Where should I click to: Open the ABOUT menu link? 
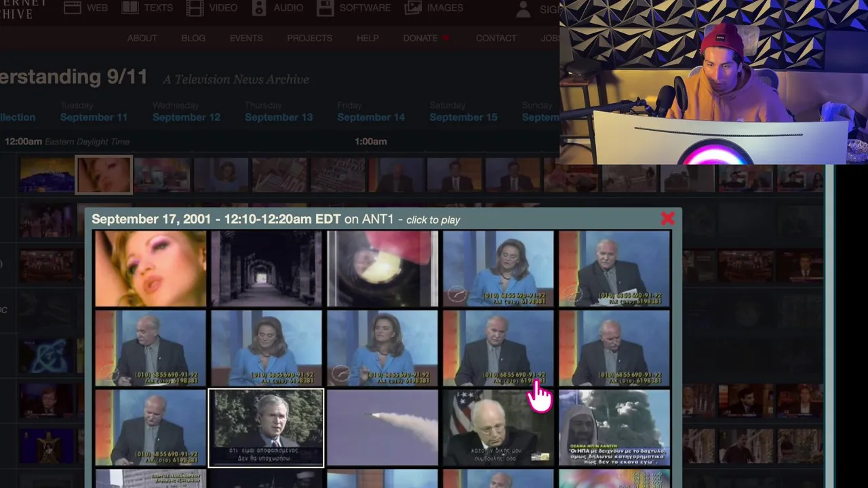(x=142, y=38)
